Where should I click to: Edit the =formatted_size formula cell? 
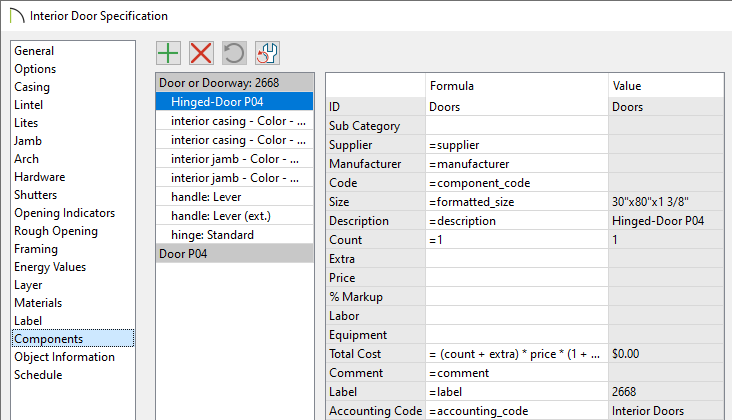517,202
